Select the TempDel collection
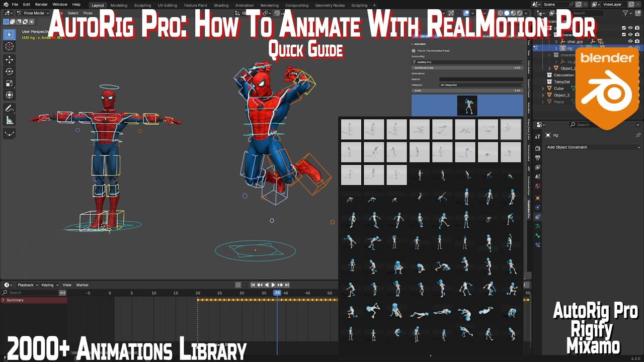The height and width of the screenshot is (362, 644). tap(561, 81)
